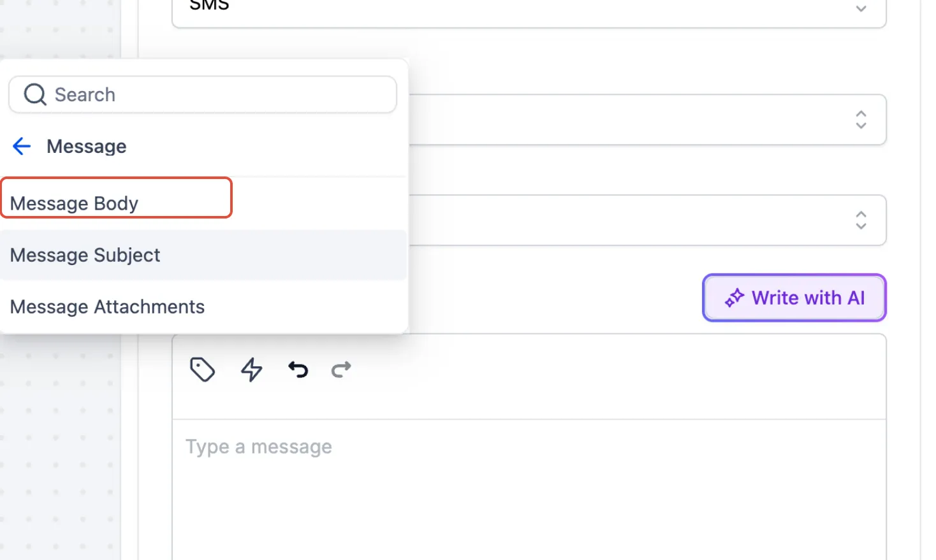Click the SMS text in the top select box
936x560 pixels.
[x=209, y=6]
